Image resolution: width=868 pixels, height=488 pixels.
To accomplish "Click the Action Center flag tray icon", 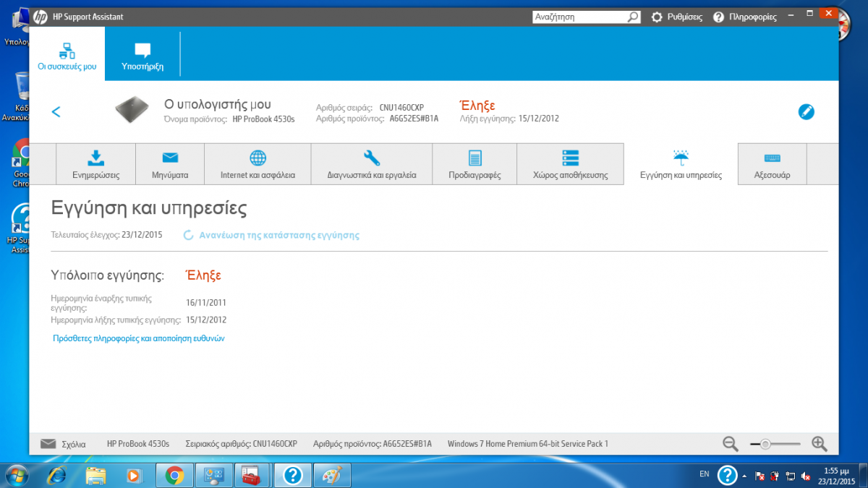I will click(760, 475).
